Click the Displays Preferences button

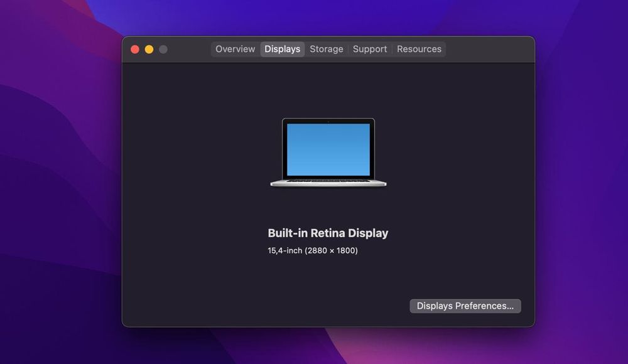[x=465, y=306]
